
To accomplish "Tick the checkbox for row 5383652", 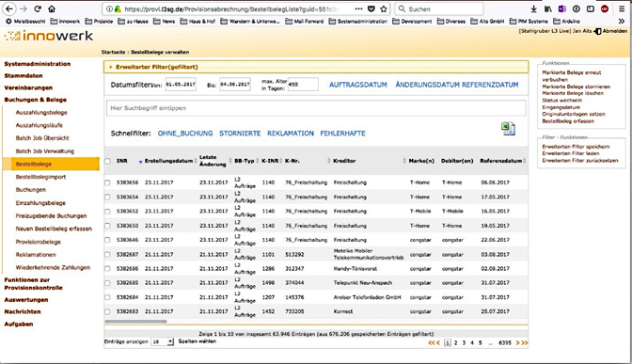I will pos(107,212).
